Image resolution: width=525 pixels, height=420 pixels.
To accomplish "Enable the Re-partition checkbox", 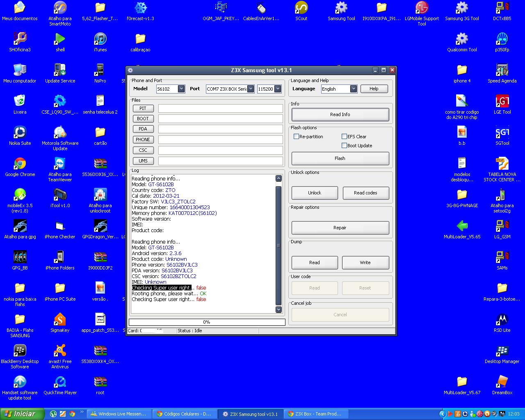I will pos(296,137).
